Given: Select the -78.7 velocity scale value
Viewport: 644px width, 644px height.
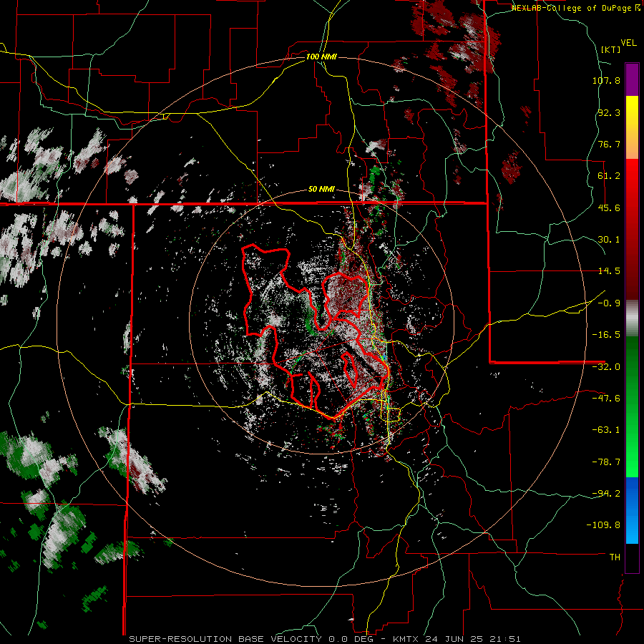Looking at the screenshot, I should [606, 462].
